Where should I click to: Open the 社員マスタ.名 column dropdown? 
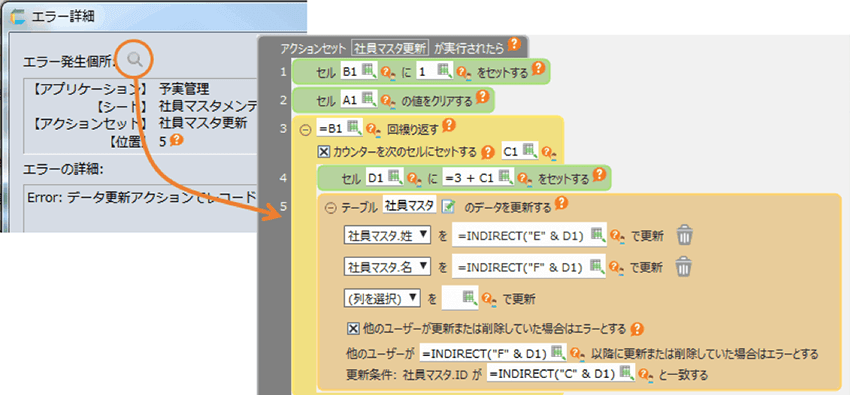[x=387, y=267]
